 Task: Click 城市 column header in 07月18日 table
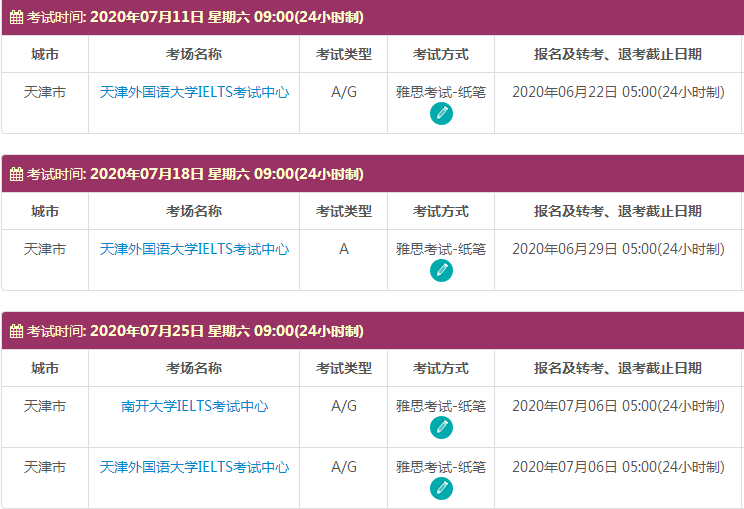45,211
